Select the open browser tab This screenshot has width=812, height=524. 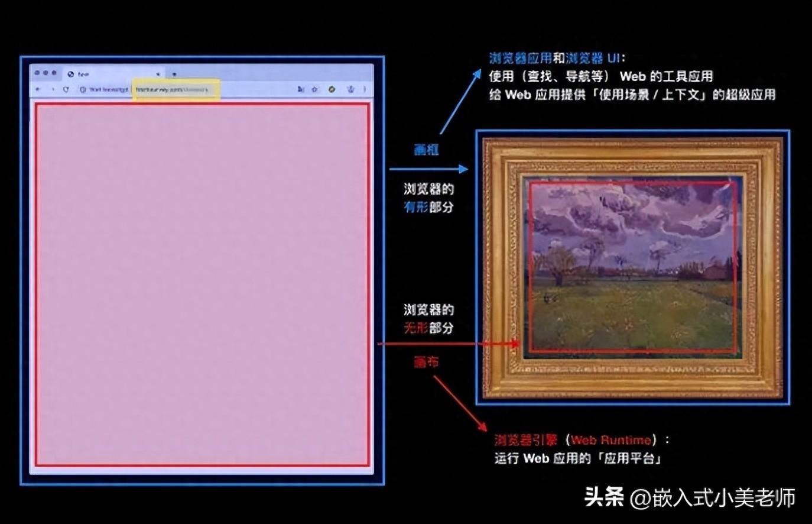(x=114, y=74)
